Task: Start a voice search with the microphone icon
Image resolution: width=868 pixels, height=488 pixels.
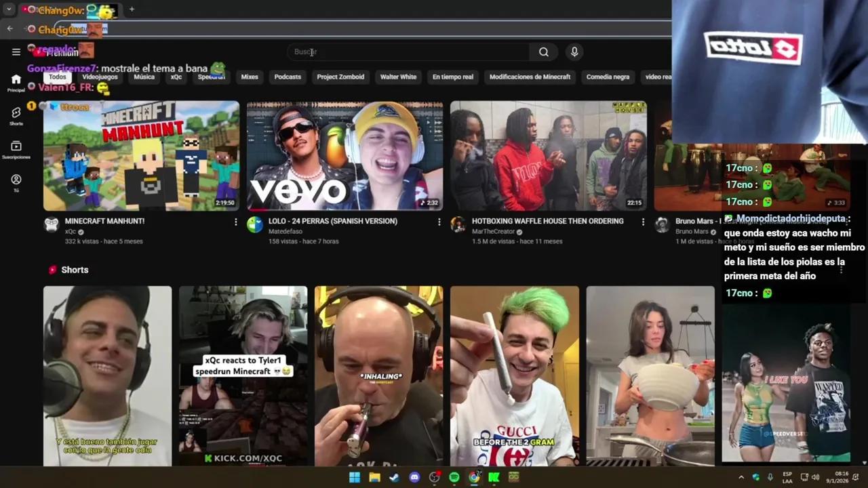Action: pyautogui.click(x=574, y=52)
